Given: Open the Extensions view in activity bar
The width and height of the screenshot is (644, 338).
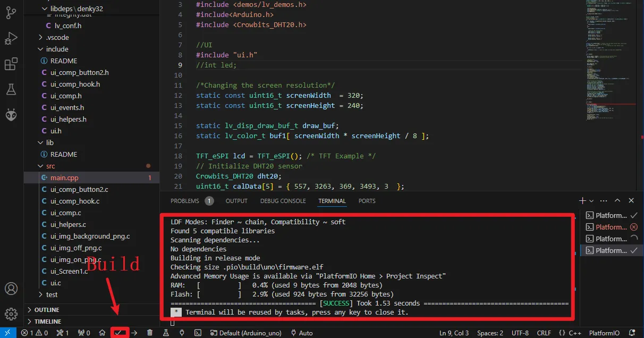Looking at the screenshot, I should coord(11,64).
